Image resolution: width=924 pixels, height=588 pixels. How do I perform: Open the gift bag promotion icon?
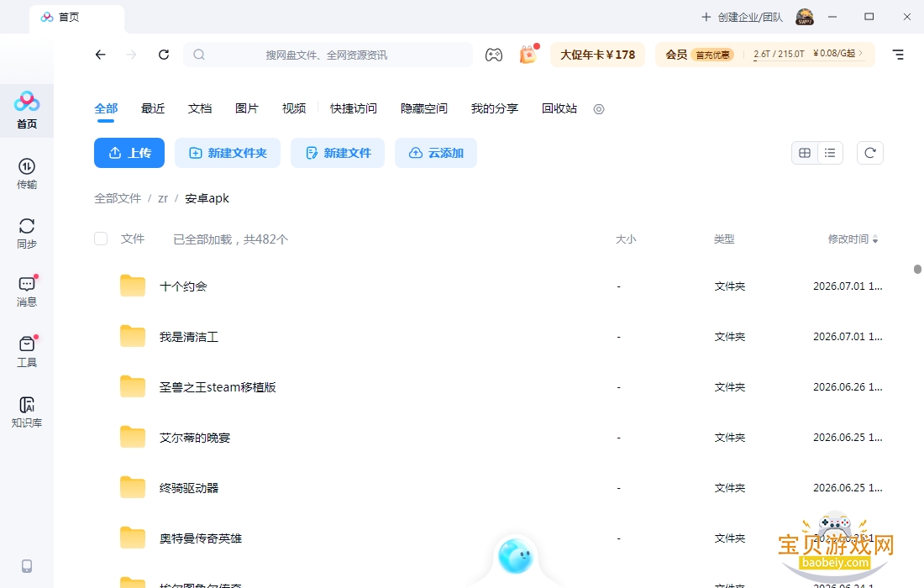click(x=528, y=55)
